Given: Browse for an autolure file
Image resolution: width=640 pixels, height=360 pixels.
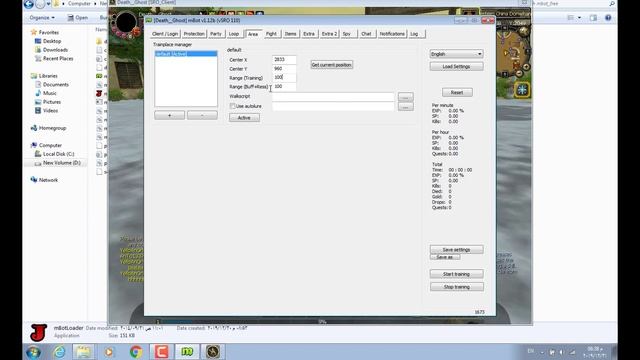Looking at the screenshot, I should click(405, 107).
